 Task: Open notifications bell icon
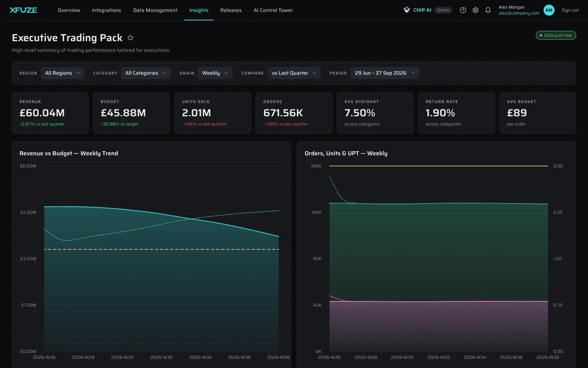pos(488,10)
